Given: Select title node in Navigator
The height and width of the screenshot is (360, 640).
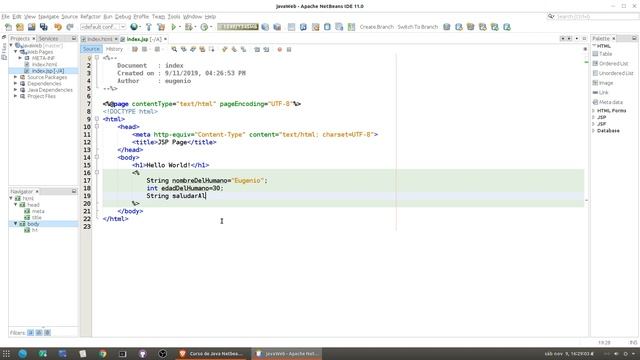Looking at the screenshot, I should point(37,218).
